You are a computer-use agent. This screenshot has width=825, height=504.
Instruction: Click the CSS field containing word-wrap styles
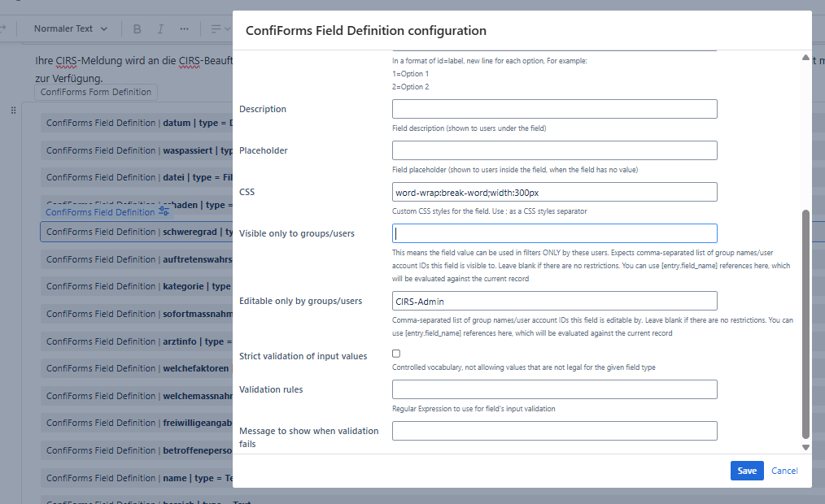[554, 192]
